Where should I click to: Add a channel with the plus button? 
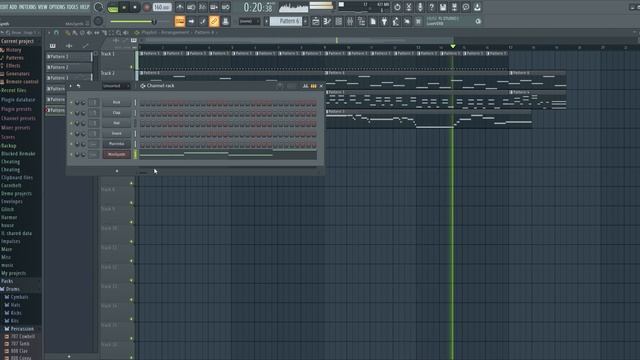(117, 171)
